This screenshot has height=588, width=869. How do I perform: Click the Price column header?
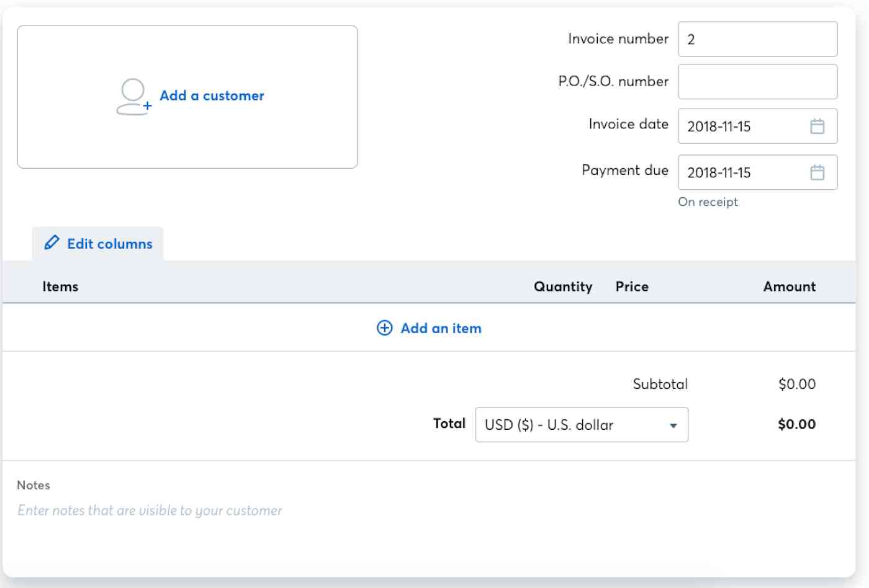(632, 287)
